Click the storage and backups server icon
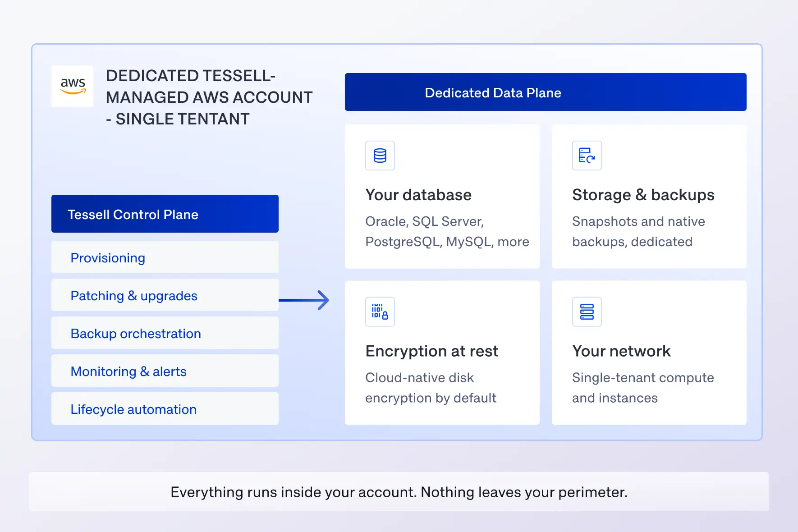 pos(587,156)
